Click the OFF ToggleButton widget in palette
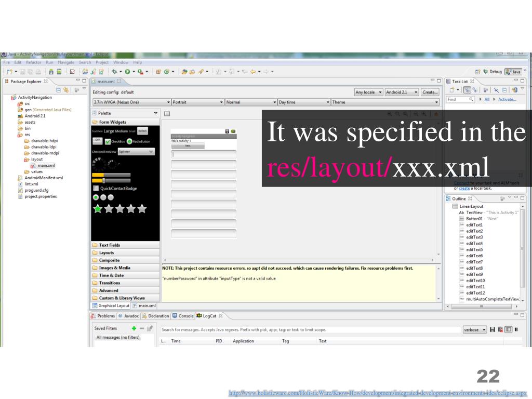Screen dimensions: 532x399 click(97, 140)
